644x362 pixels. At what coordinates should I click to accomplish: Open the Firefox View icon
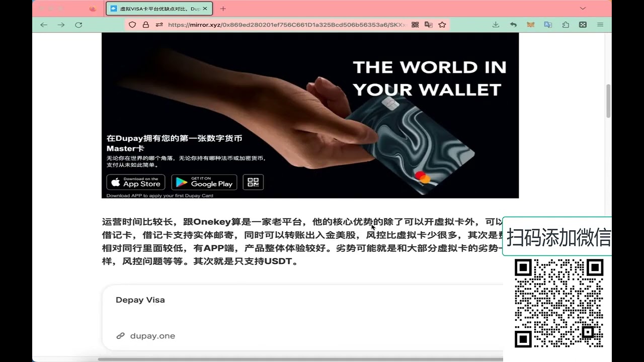tap(93, 9)
